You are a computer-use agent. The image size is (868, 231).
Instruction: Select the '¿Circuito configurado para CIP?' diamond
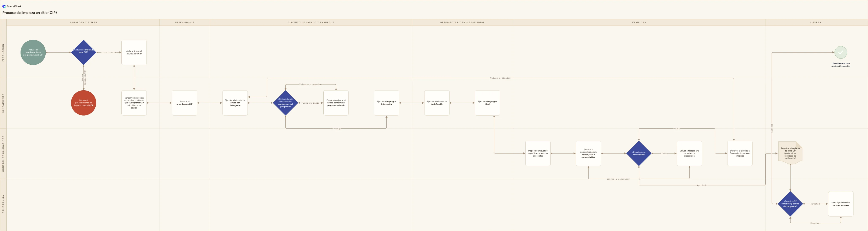(x=83, y=53)
